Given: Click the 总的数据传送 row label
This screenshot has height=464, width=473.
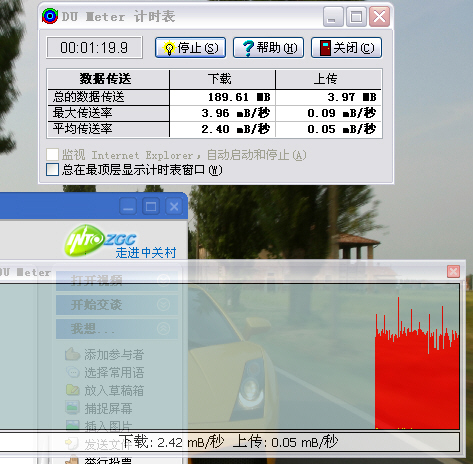Looking at the screenshot, I should [x=108, y=97].
